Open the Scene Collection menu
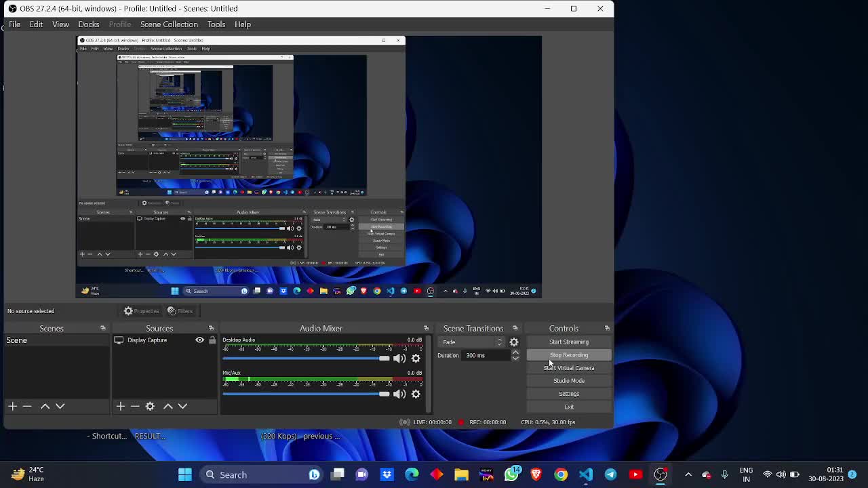 point(169,24)
